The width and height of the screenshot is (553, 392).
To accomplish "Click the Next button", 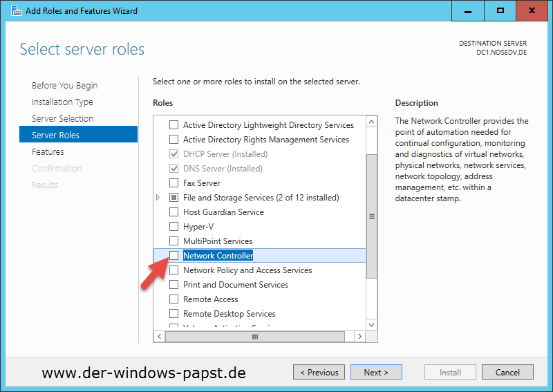I will [x=375, y=373].
